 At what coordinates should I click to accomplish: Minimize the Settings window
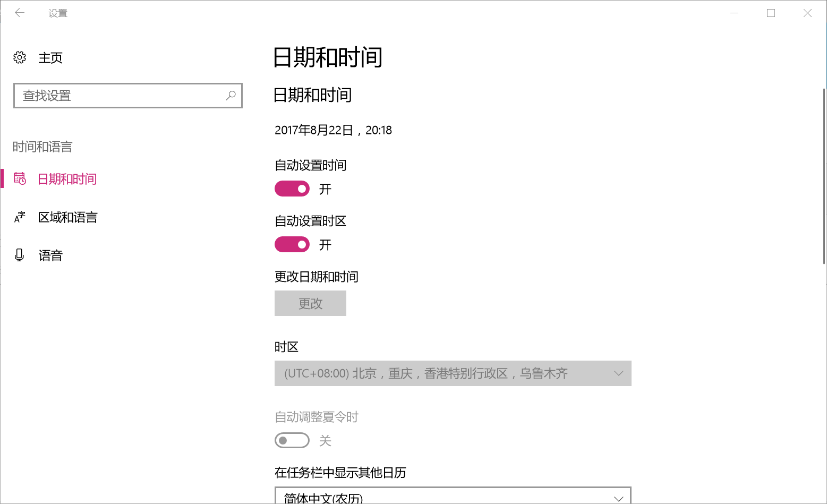pos(734,13)
